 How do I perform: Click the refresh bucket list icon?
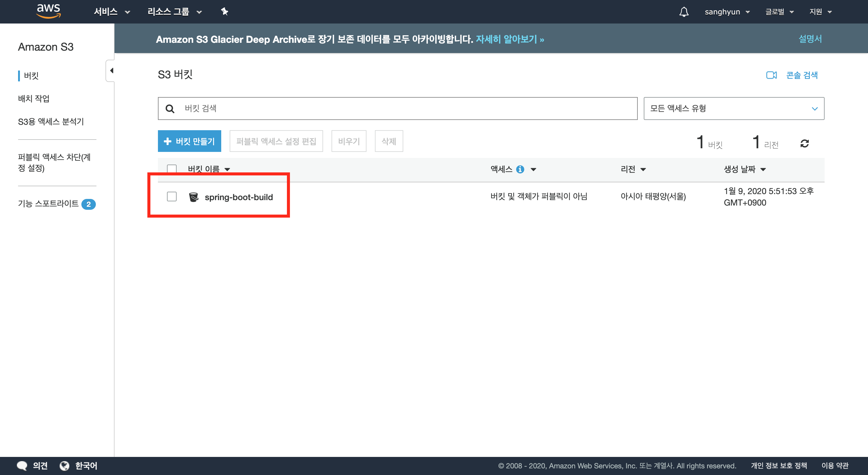804,143
